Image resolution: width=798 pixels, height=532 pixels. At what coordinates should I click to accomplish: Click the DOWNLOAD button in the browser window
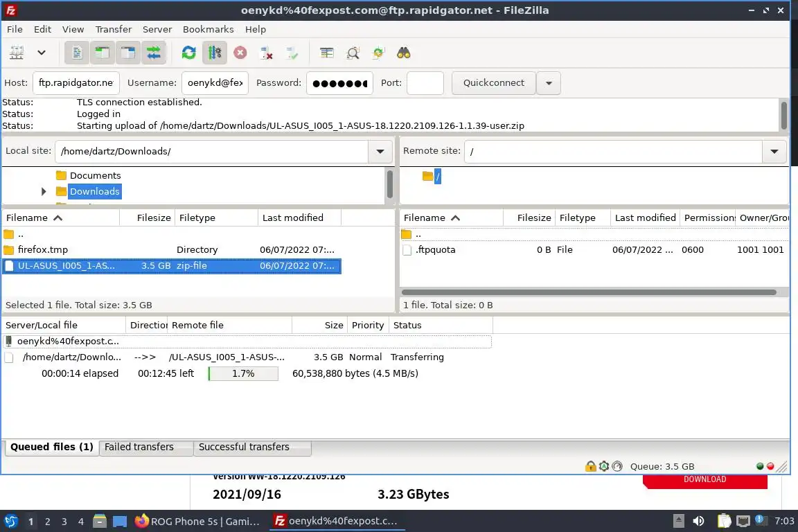coord(705,481)
